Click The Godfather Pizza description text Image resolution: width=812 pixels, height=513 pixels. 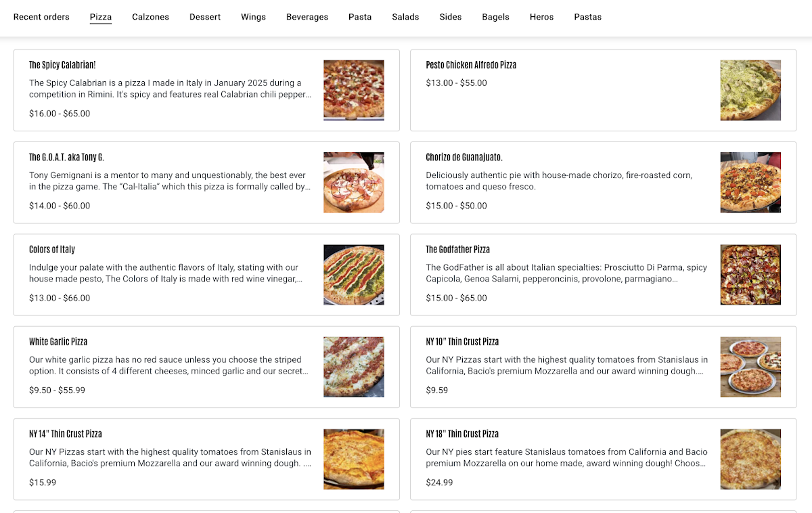tap(566, 273)
